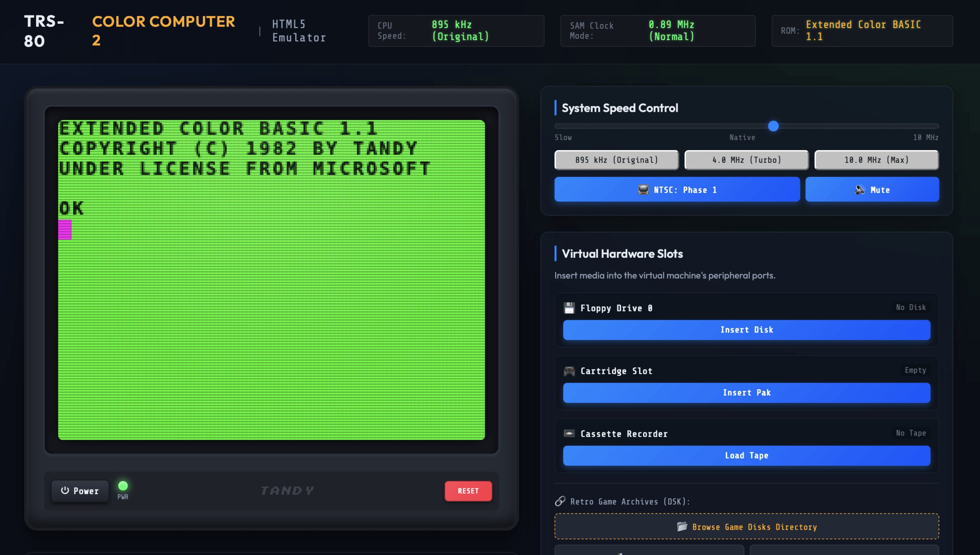
Task: Mute the emulator audio
Action: tap(872, 190)
